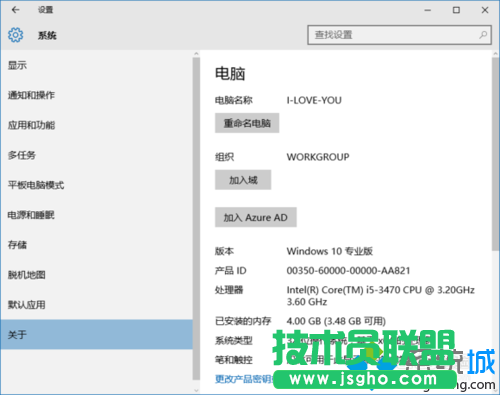Screen dimensions: 500x395
Task: Click the Windows 10 专业版 edition text
Action: (x=330, y=251)
